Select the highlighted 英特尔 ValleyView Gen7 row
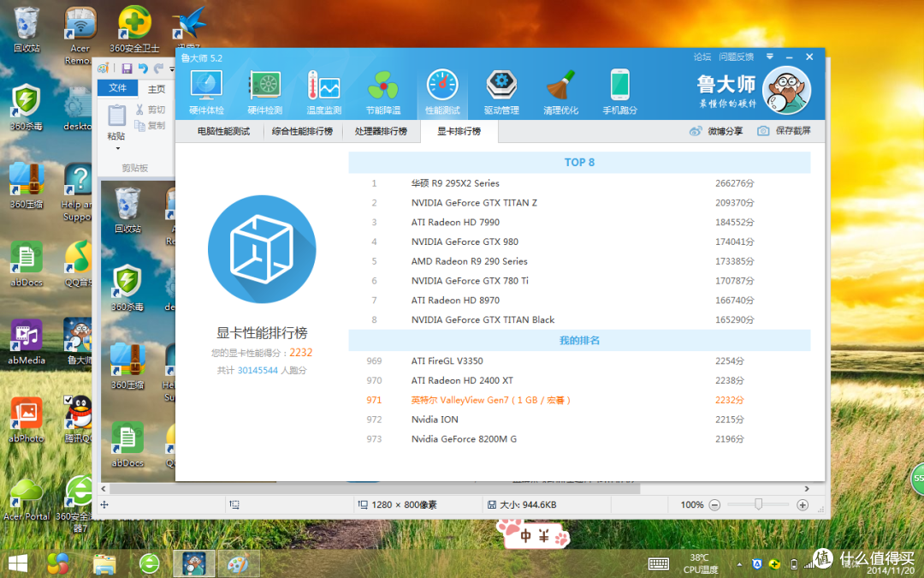The width and height of the screenshot is (924, 578). click(x=579, y=400)
